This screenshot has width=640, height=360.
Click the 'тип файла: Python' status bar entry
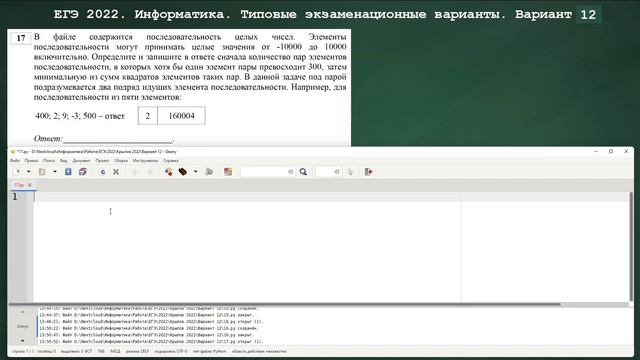tap(209, 351)
